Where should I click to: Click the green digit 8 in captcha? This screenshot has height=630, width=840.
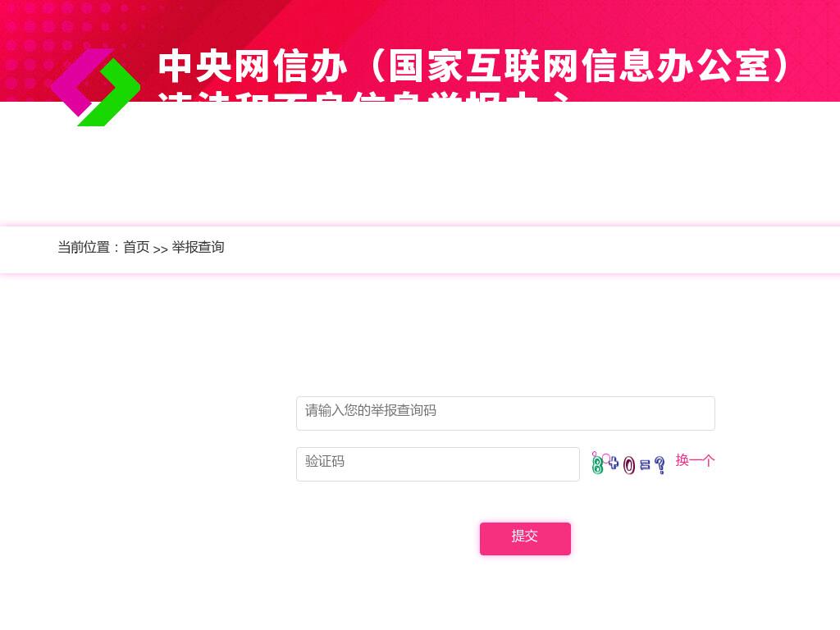pos(597,464)
